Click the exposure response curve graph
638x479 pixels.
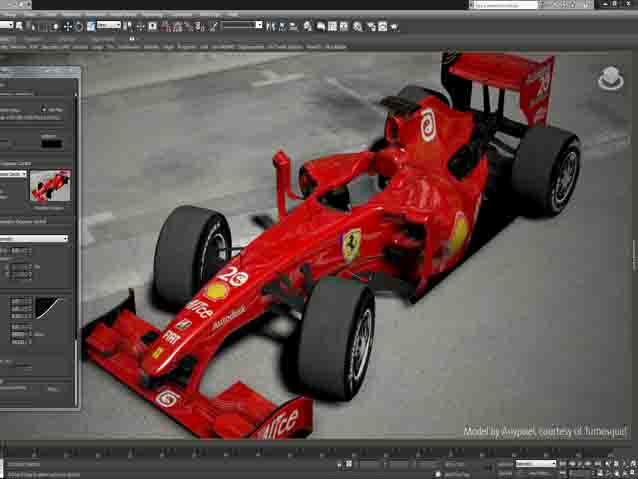pyautogui.click(x=49, y=308)
